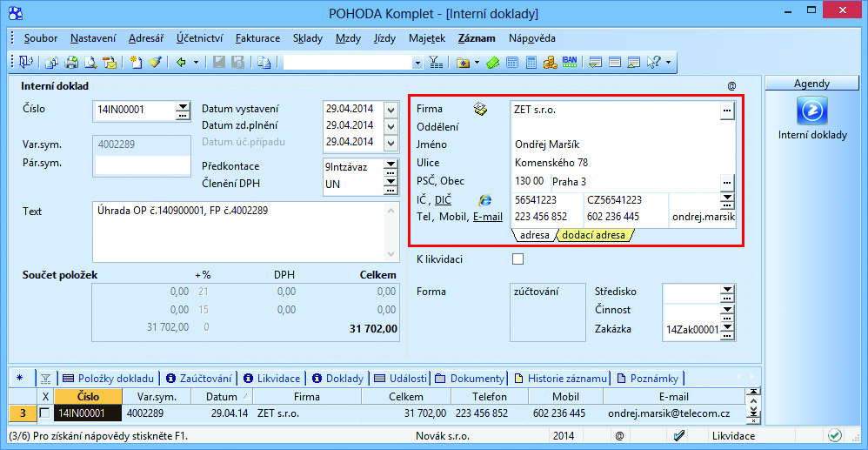This screenshot has height=450, width=868.
Task: Click the address book icon beside Firma
Action: 480,110
